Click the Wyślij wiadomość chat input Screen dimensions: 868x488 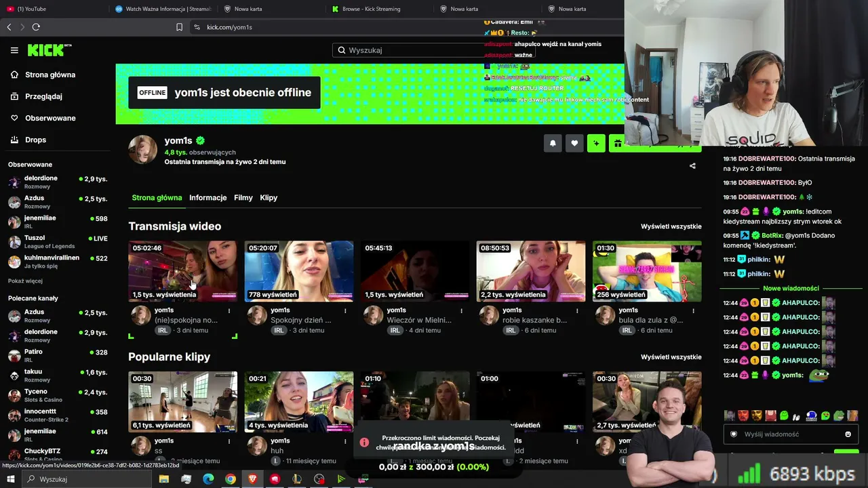(x=791, y=434)
